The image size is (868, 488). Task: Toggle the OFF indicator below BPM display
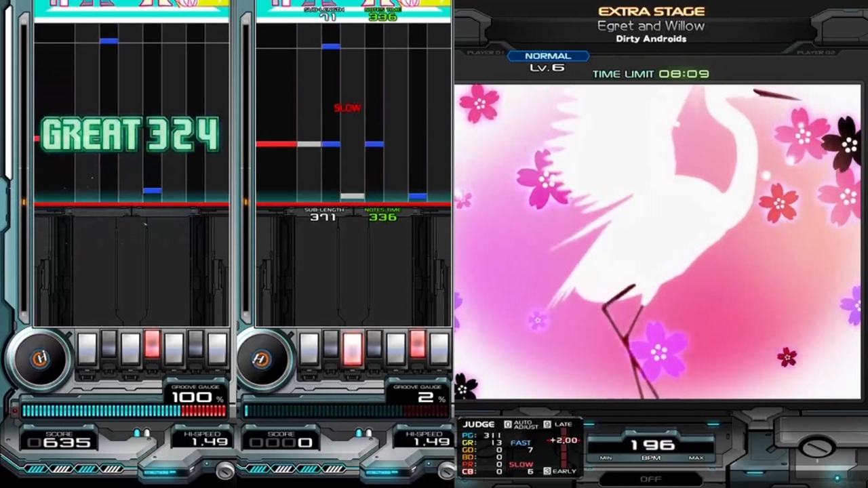(x=650, y=479)
